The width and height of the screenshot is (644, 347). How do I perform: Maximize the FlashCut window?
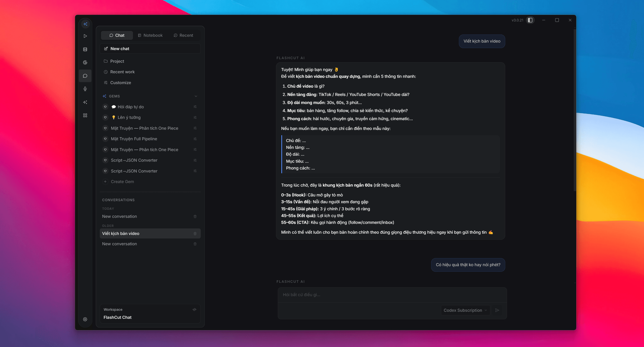557,20
